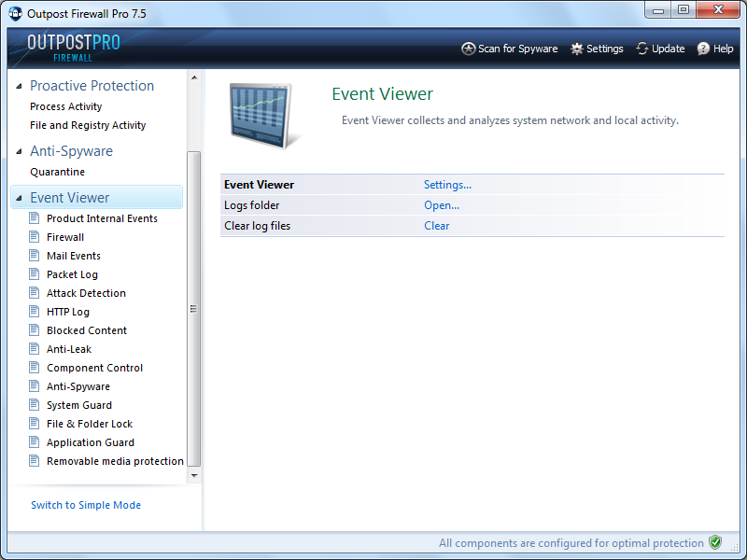This screenshot has height=560, width=747.
Task: Open Event Viewer Settings link
Action: point(447,185)
